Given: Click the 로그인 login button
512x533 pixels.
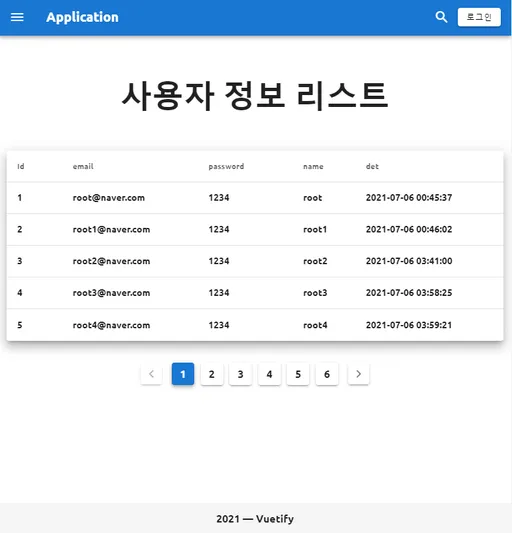Looking at the screenshot, I should point(479,17).
